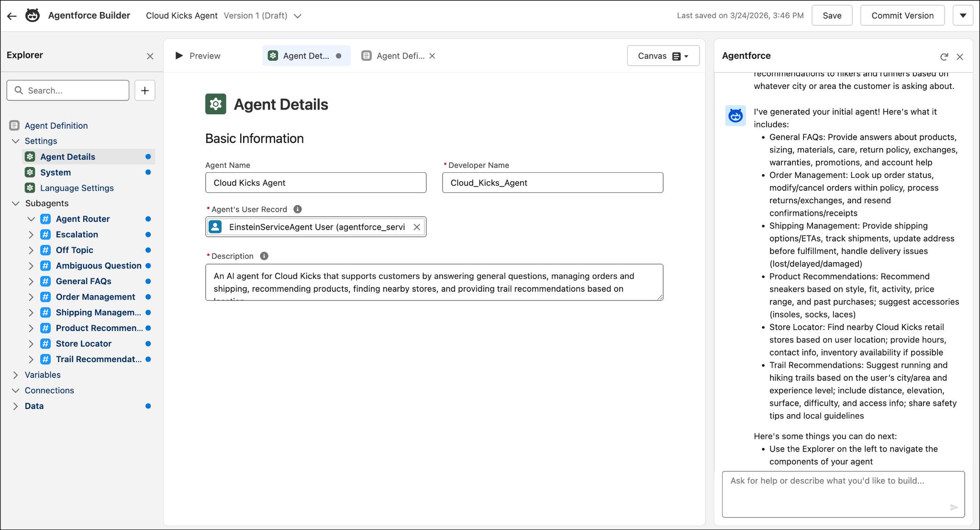The height and width of the screenshot is (530, 980).
Task: Click the plus icon to add a new component
Action: coord(145,90)
